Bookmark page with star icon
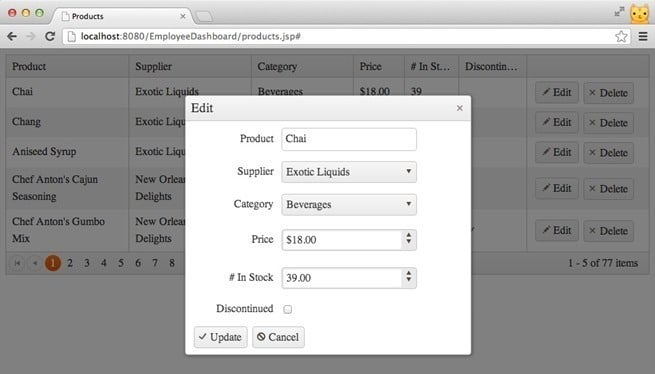 point(621,36)
